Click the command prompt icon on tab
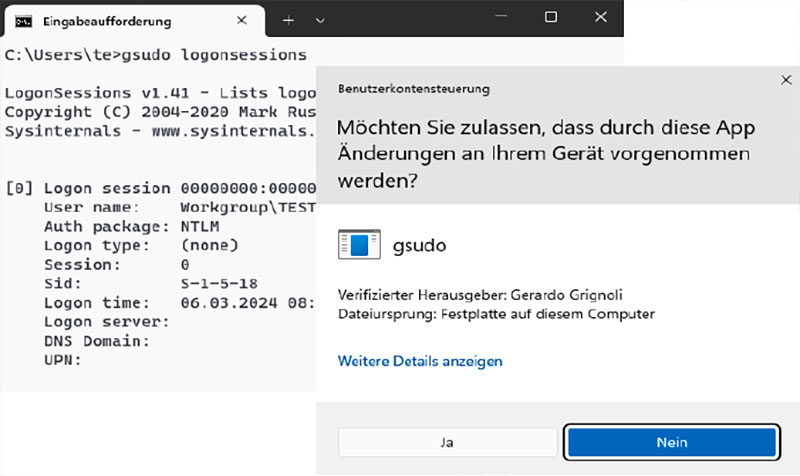Viewport: 800px width, 476px height. point(23,21)
